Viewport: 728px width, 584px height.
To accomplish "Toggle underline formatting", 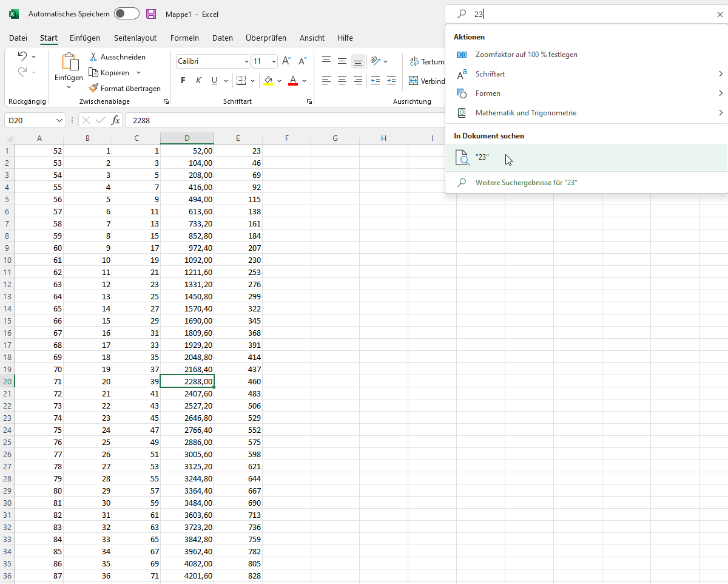I will (x=214, y=80).
